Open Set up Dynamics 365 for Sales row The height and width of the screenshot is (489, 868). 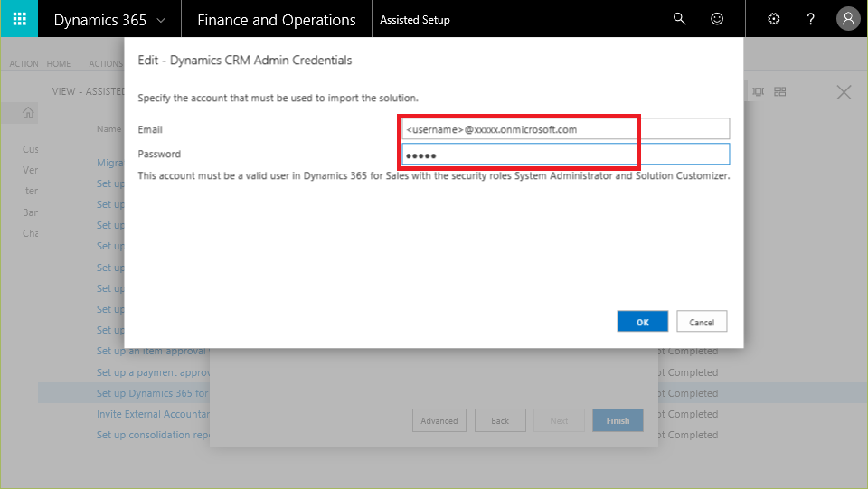(152, 393)
